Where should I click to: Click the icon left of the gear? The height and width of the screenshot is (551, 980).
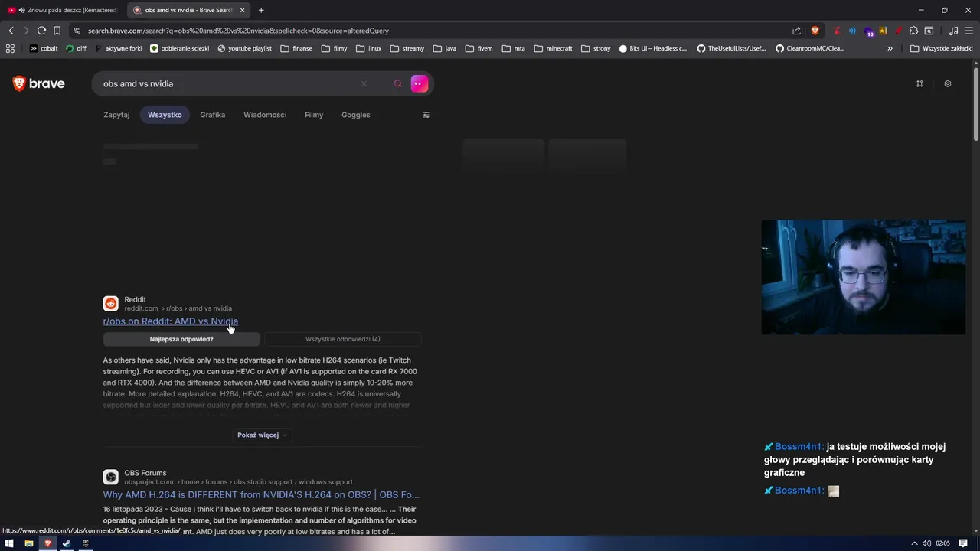(x=920, y=83)
